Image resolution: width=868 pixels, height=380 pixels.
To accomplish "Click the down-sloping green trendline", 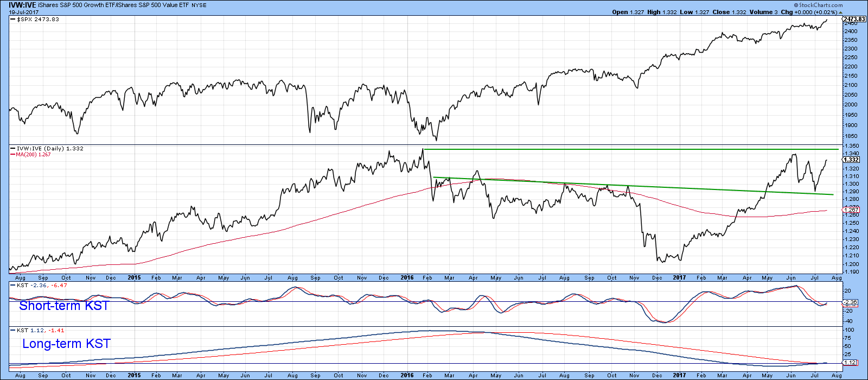I will click(634, 186).
